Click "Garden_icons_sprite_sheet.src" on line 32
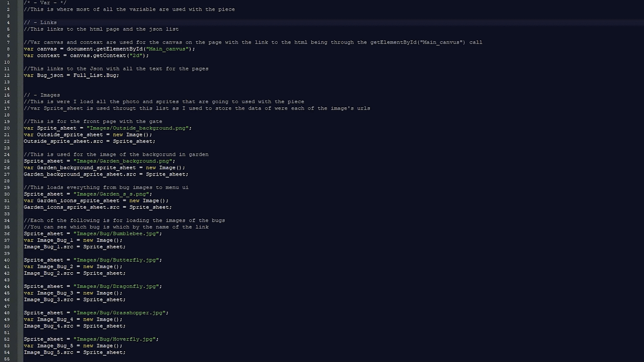Viewport: 644px width, 362px height. coord(71,207)
